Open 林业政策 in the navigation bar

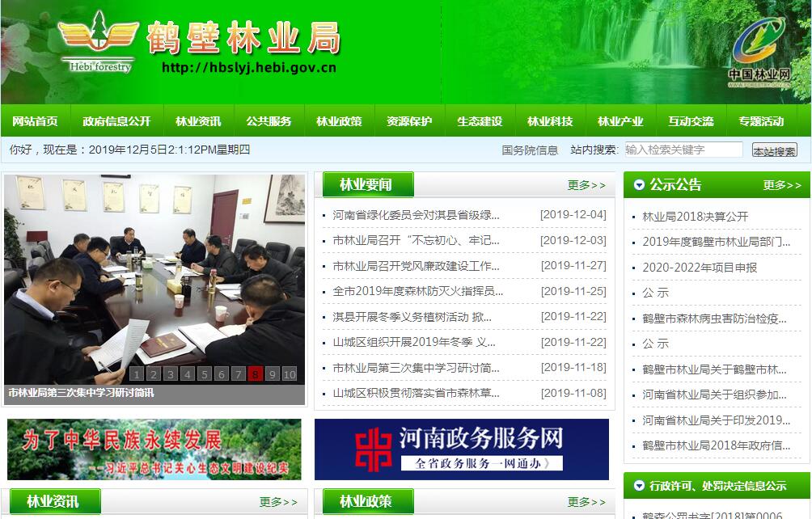339,121
